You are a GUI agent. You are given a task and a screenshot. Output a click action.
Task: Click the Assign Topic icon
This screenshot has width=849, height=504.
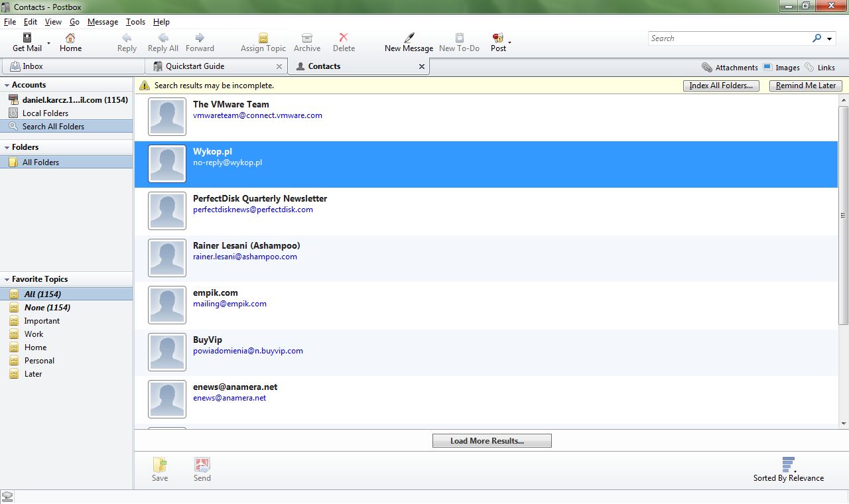pyautogui.click(x=263, y=38)
